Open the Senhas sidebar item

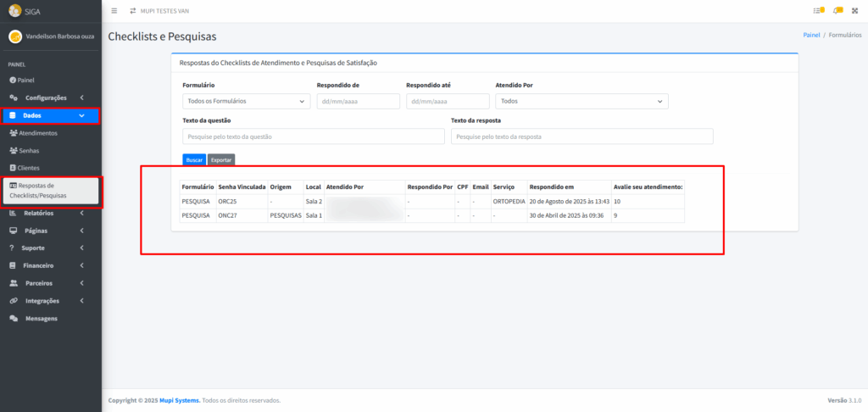(x=29, y=150)
